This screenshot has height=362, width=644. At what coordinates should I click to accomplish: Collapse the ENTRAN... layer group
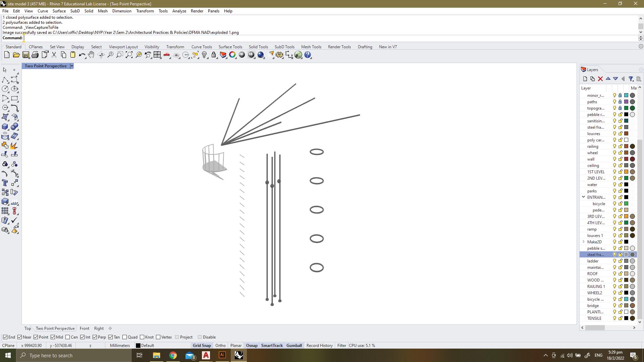coord(583,197)
